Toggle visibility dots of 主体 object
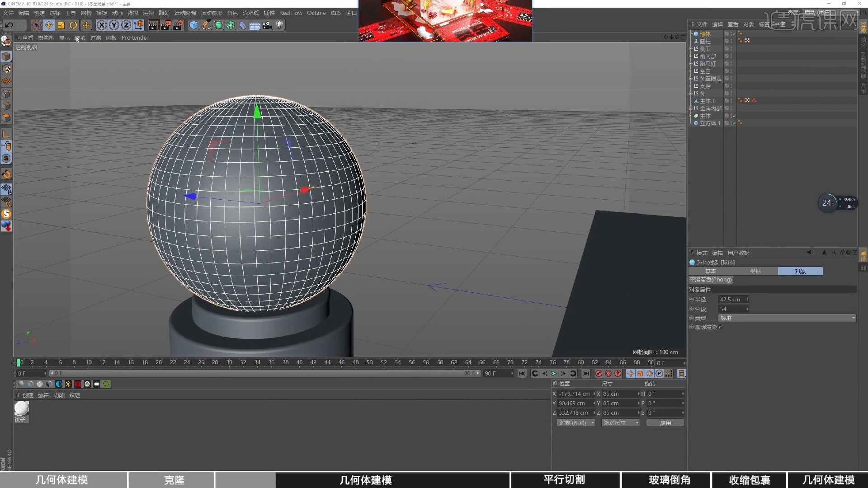 [x=731, y=116]
